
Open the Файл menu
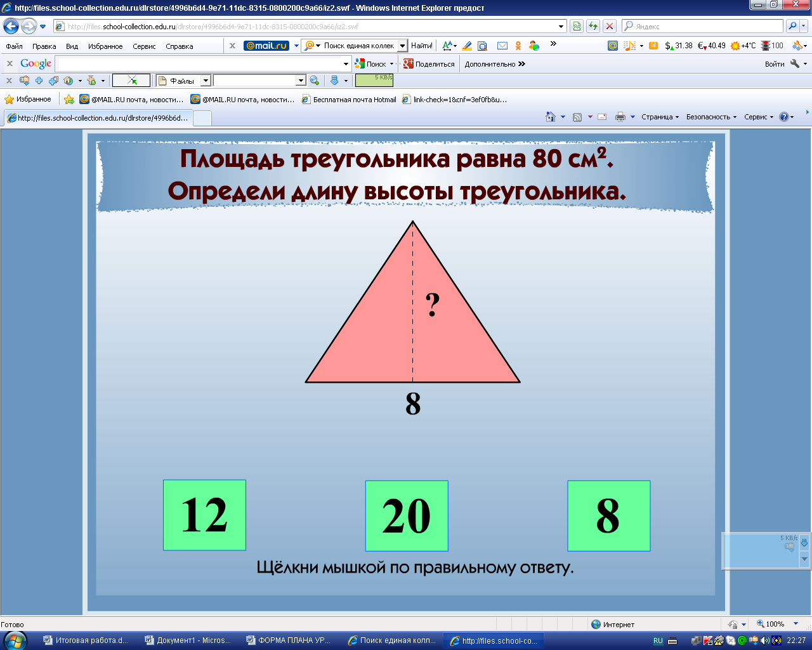(x=14, y=46)
